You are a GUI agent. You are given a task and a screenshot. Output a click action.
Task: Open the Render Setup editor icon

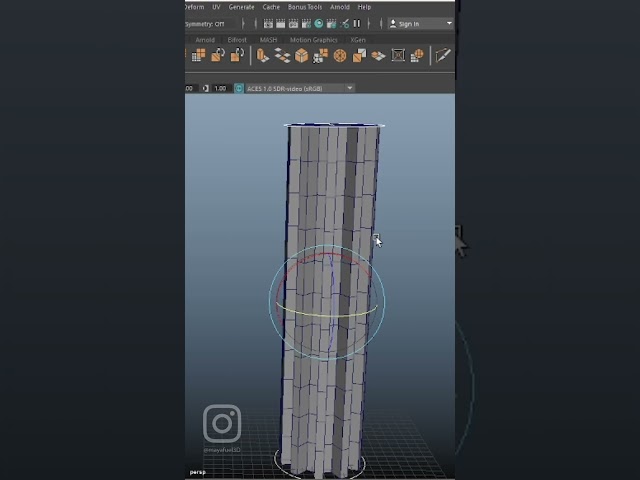coord(331,24)
